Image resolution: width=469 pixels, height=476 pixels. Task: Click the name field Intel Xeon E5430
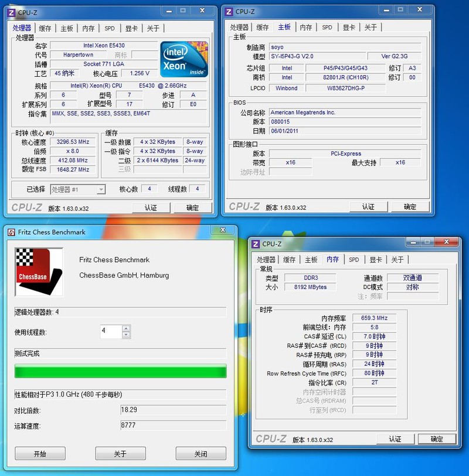point(104,46)
